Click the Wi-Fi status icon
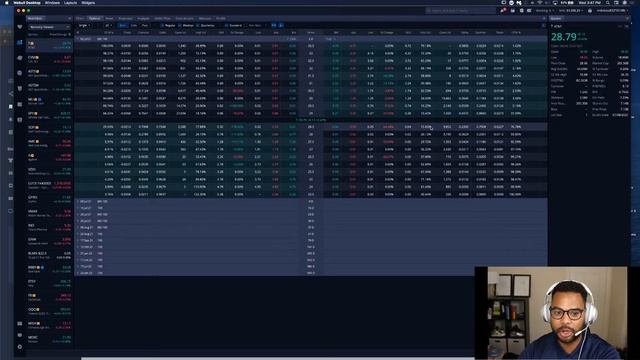This screenshot has width=640, height=360. click(540, 2)
